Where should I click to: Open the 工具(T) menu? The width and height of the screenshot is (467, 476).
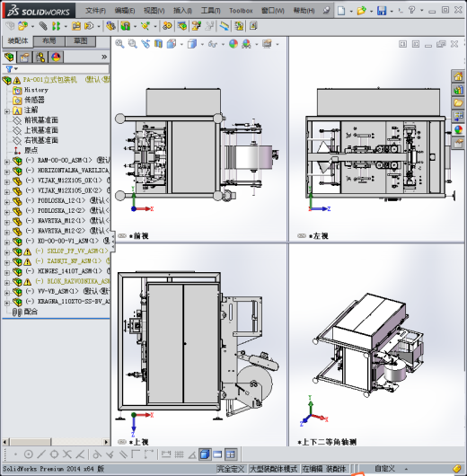[210, 11]
